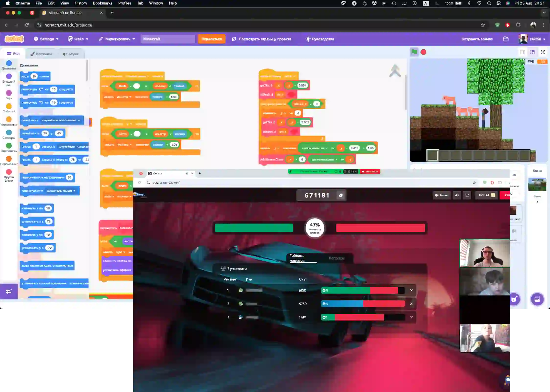Open a new Chrome tab
Image resolution: width=550 pixels, height=392 pixels.
tap(112, 13)
